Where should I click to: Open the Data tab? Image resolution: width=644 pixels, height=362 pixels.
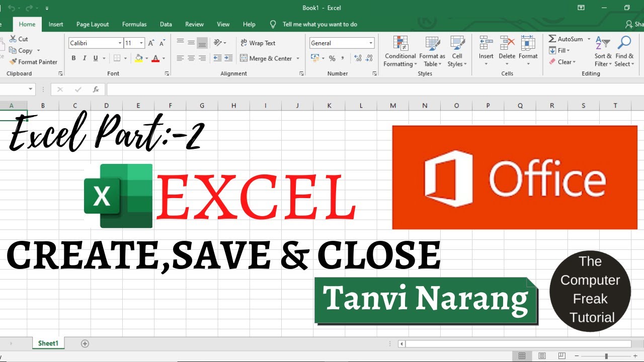tap(166, 24)
